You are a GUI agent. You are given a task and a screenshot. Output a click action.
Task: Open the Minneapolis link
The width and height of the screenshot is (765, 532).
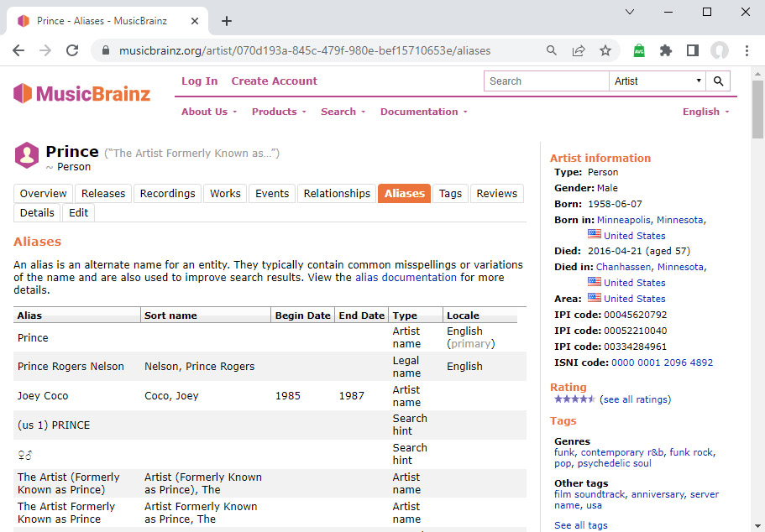624,220
